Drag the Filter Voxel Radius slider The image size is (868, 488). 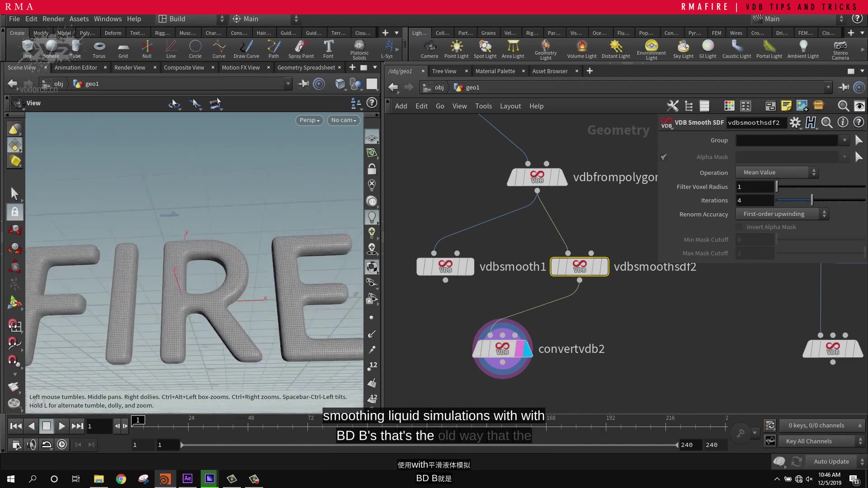pos(778,187)
